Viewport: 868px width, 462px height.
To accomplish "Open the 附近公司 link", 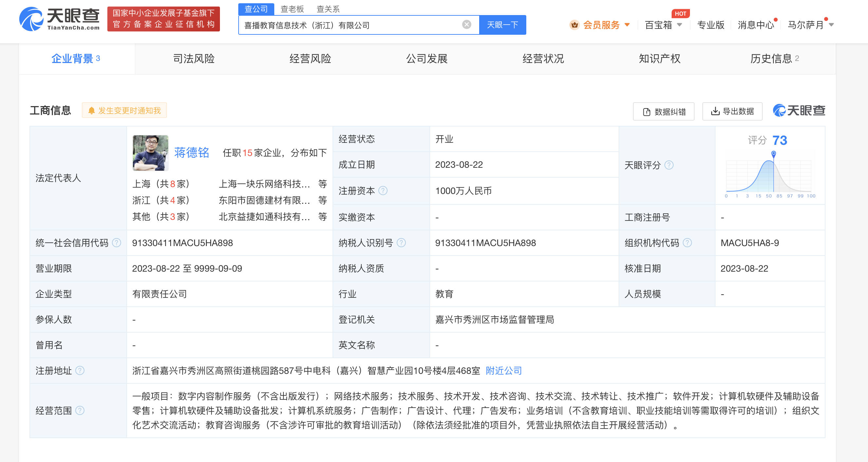I will click(503, 371).
